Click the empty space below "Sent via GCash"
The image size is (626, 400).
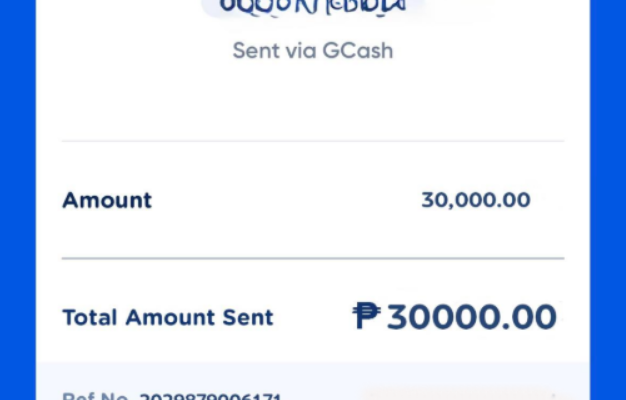coord(313,100)
